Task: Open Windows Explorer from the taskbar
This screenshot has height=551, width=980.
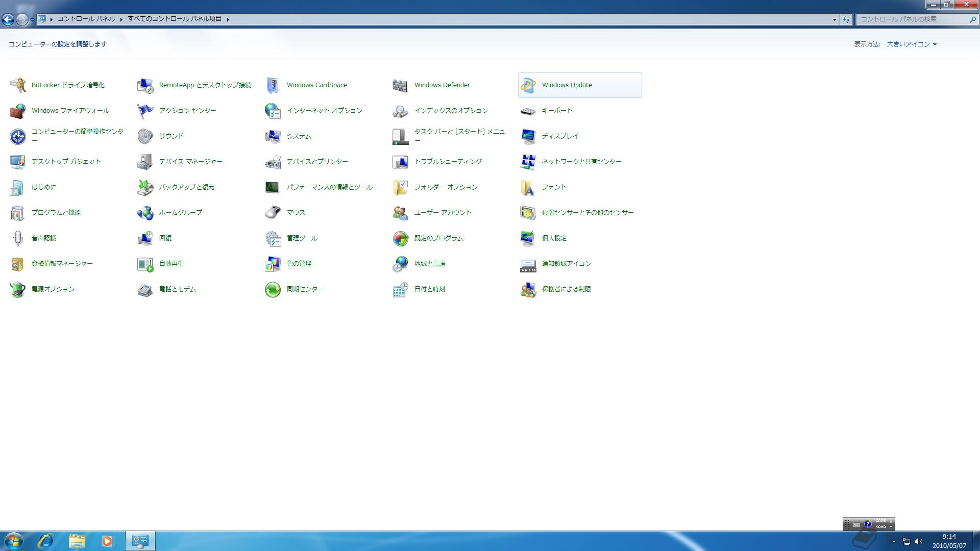Action: pyautogui.click(x=77, y=541)
